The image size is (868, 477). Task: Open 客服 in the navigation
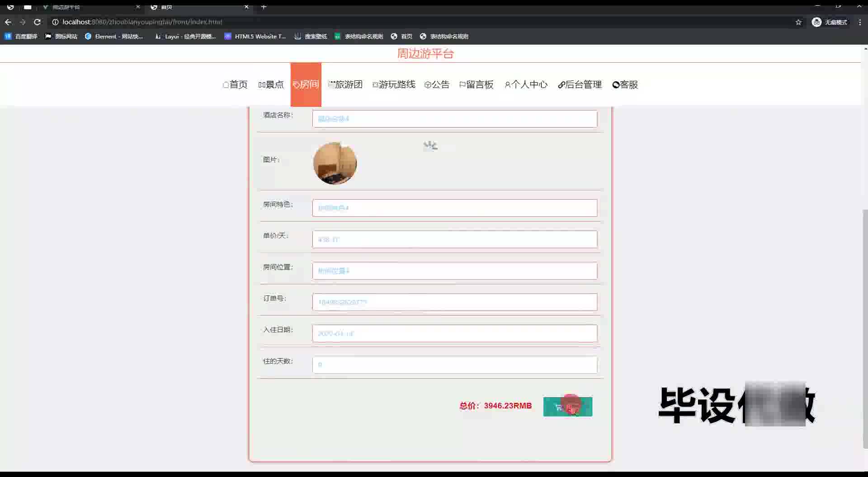pos(625,84)
